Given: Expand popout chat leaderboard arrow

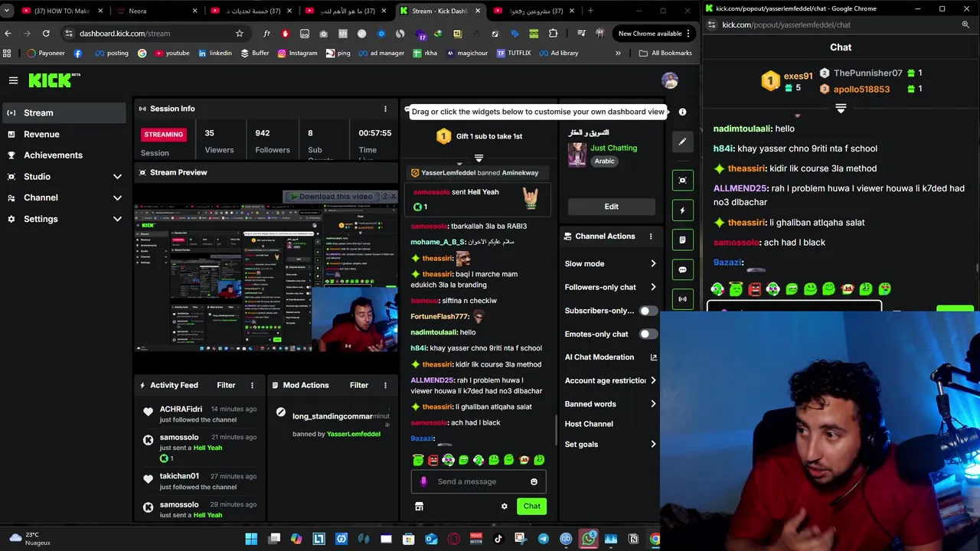Looking at the screenshot, I should tap(841, 109).
